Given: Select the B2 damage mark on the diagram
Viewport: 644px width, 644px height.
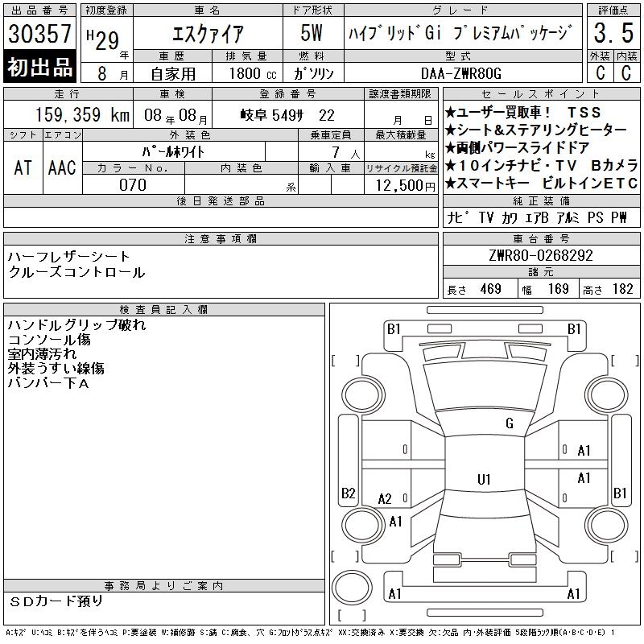Looking at the screenshot, I should coord(349,493).
